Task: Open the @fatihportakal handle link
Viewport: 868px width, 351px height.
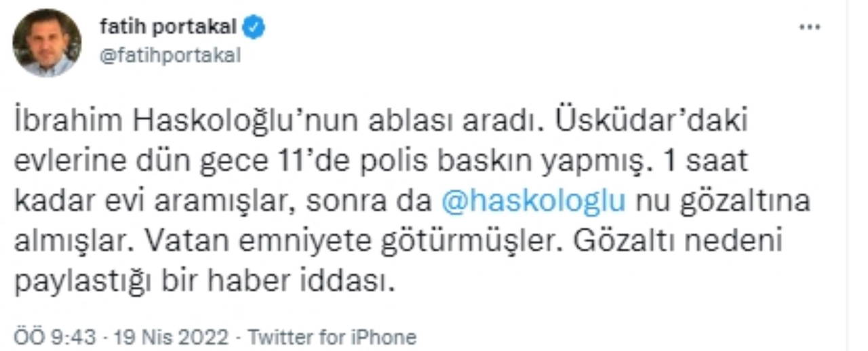Action: tap(170, 56)
